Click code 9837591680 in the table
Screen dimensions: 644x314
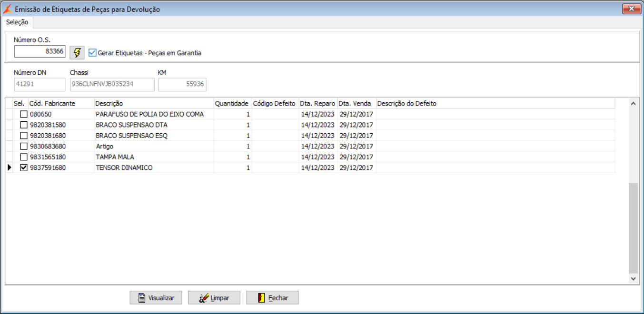click(x=48, y=167)
